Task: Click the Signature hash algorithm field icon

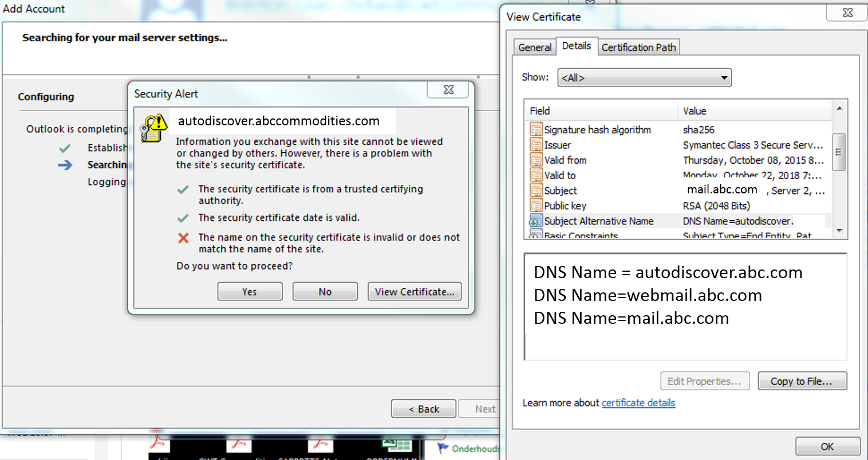Action: pyautogui.click(x=536, y=130)
